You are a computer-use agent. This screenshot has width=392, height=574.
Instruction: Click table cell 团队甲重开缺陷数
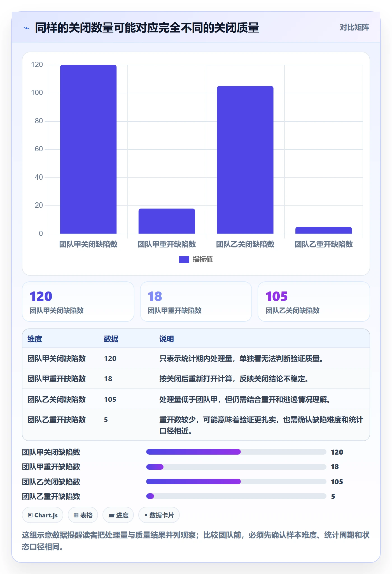[x=57, y=379]
